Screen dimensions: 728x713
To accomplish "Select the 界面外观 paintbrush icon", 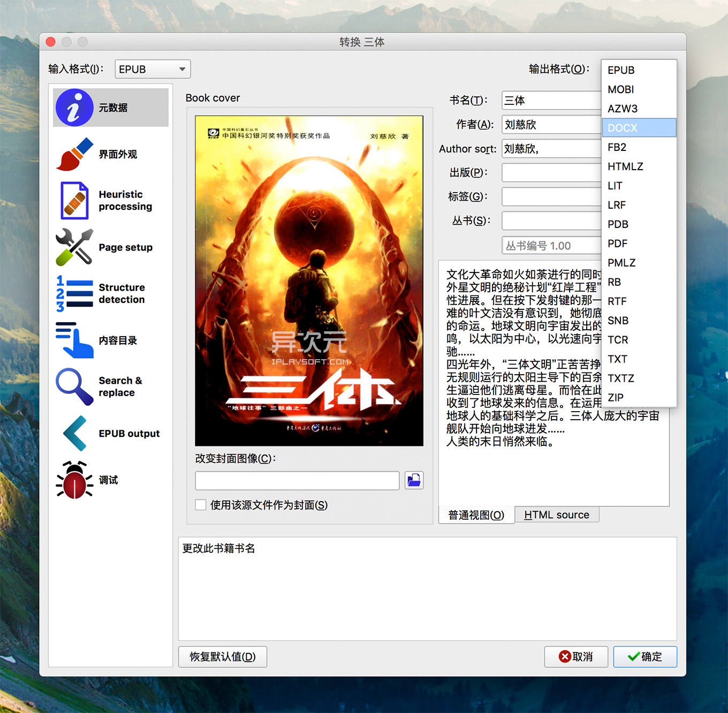I will (74, 154).
